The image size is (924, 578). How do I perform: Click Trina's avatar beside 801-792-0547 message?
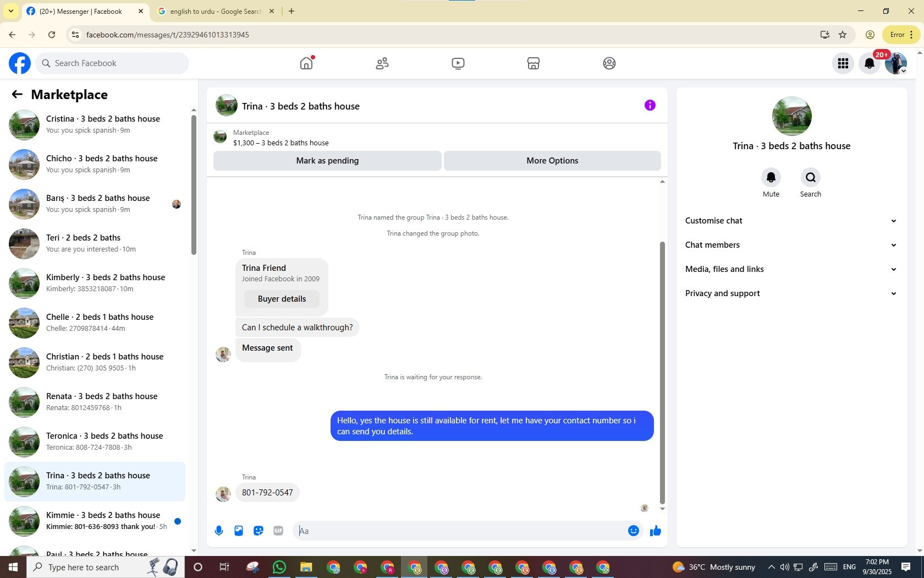(x=223, y=494)
